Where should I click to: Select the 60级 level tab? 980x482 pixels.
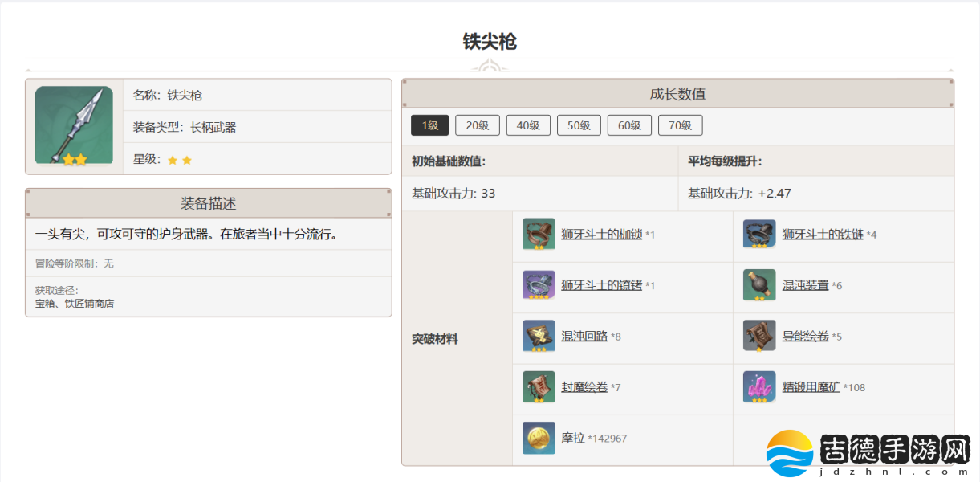pos(629,125)
